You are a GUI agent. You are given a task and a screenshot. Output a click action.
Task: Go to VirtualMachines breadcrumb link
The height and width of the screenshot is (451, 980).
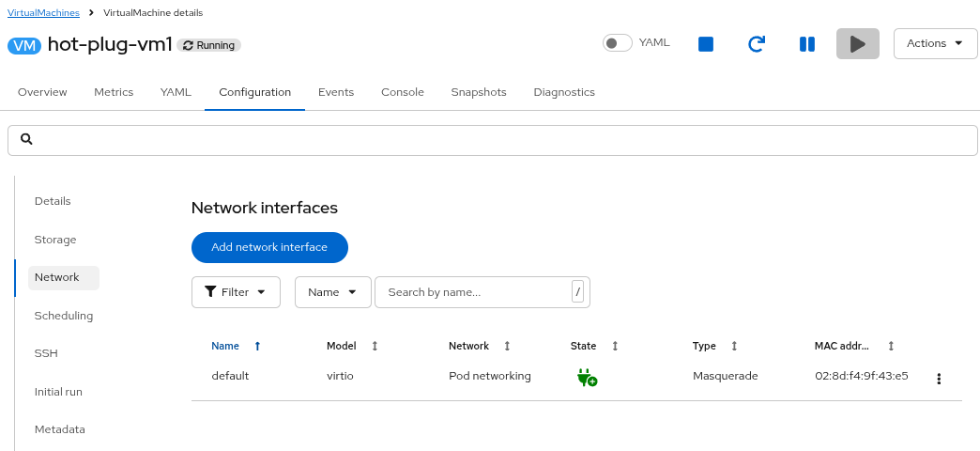(43, 13)
